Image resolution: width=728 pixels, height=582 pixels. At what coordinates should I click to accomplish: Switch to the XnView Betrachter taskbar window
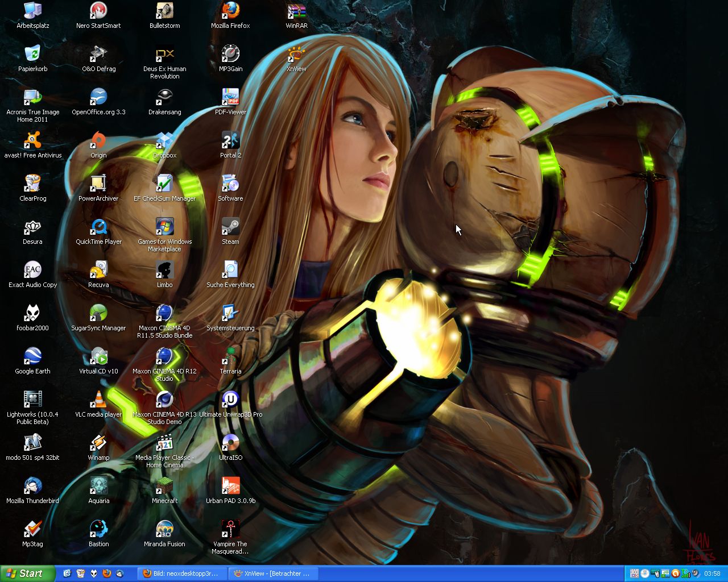[x=273, y=573]
